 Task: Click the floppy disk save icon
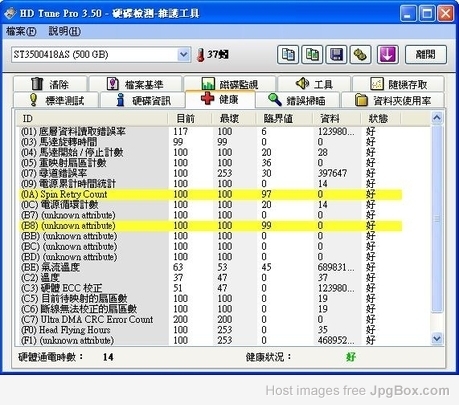click(336, 54)
